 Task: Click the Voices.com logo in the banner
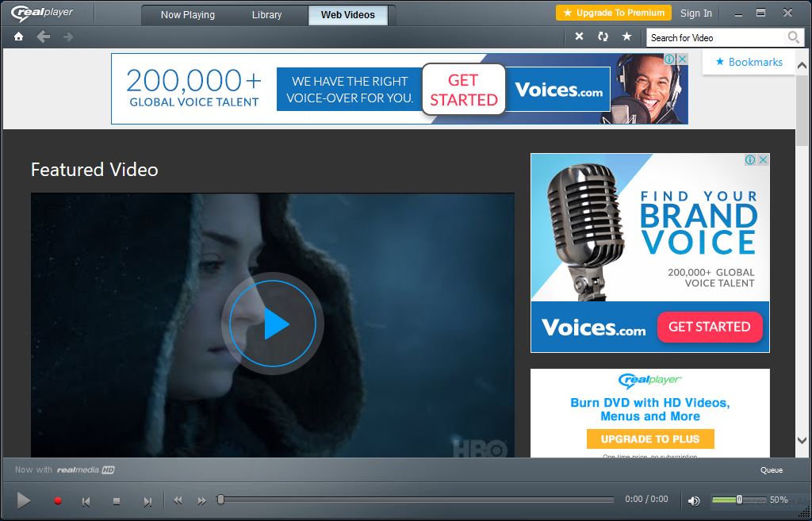(x=559, y=90)
